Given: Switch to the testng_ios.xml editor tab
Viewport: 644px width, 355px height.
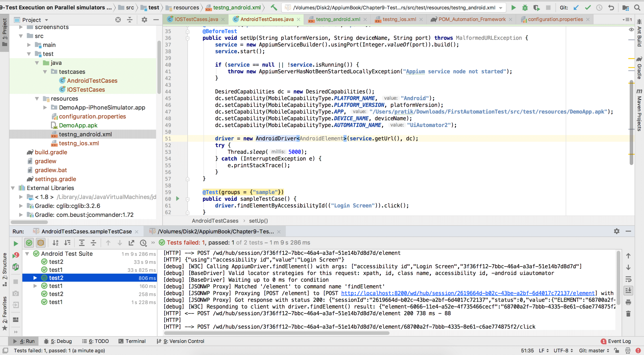Looking at the screenshot, I should point(399,19).
